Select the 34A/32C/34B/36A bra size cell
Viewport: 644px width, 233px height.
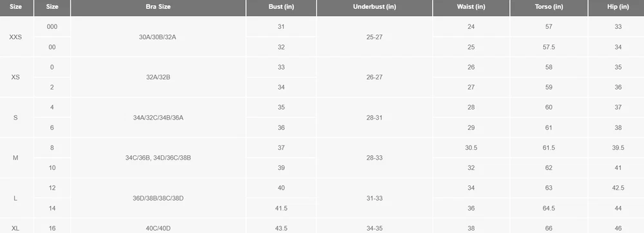(x=158, y=117)
